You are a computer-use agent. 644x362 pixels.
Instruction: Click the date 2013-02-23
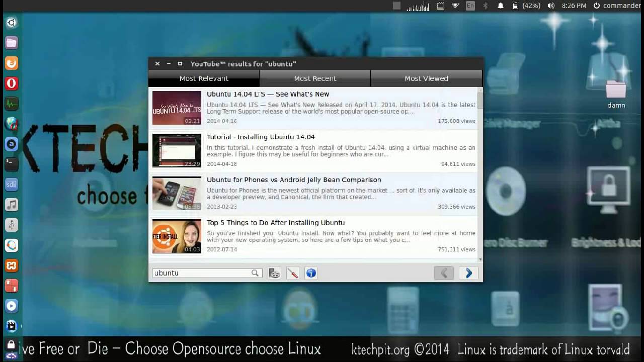point(222,207)
